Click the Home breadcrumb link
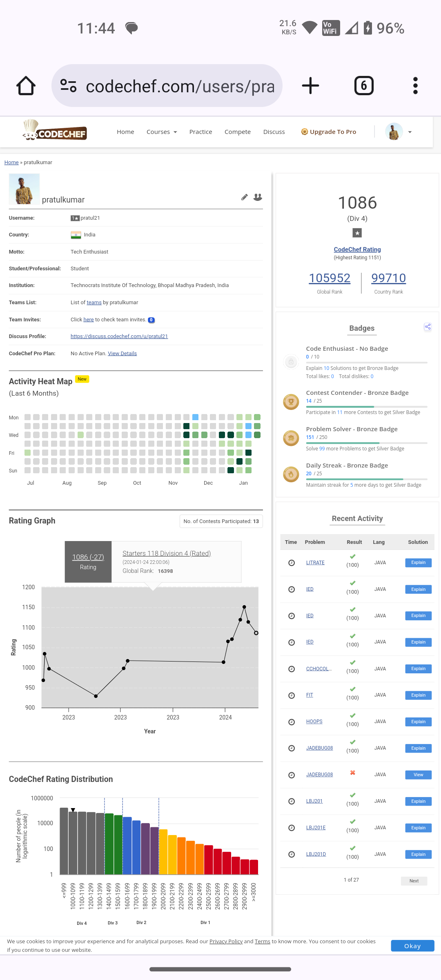 11,163
